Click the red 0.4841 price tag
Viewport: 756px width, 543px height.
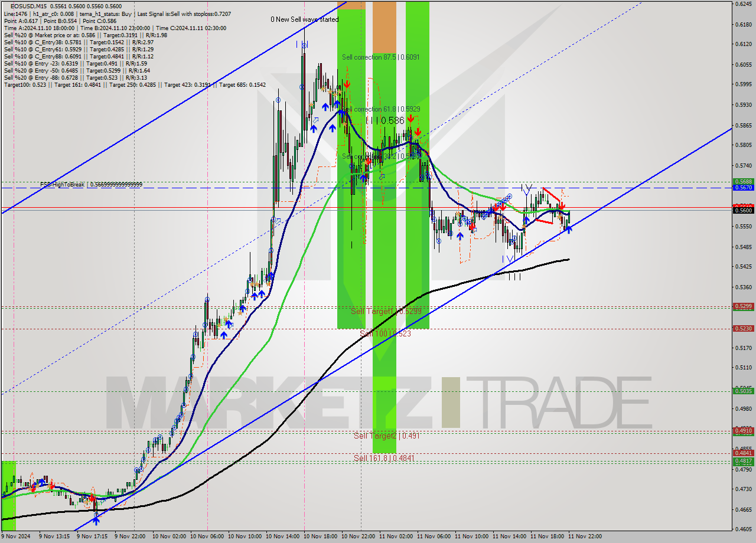tap(743, 453)
